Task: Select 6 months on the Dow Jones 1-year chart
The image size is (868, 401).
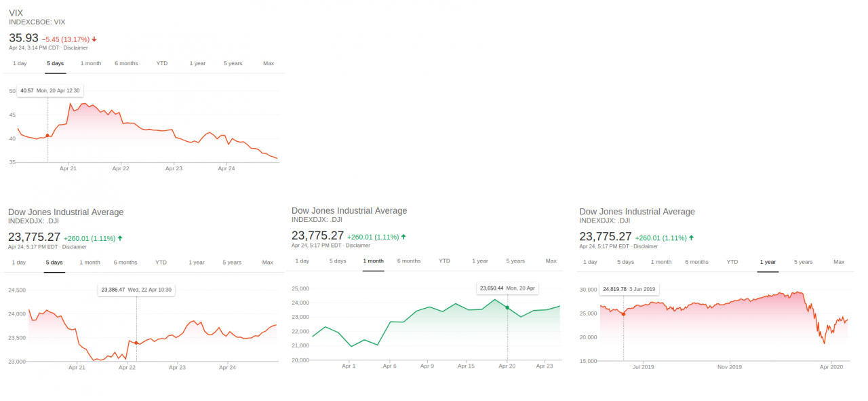Action: tap(696, 261)
